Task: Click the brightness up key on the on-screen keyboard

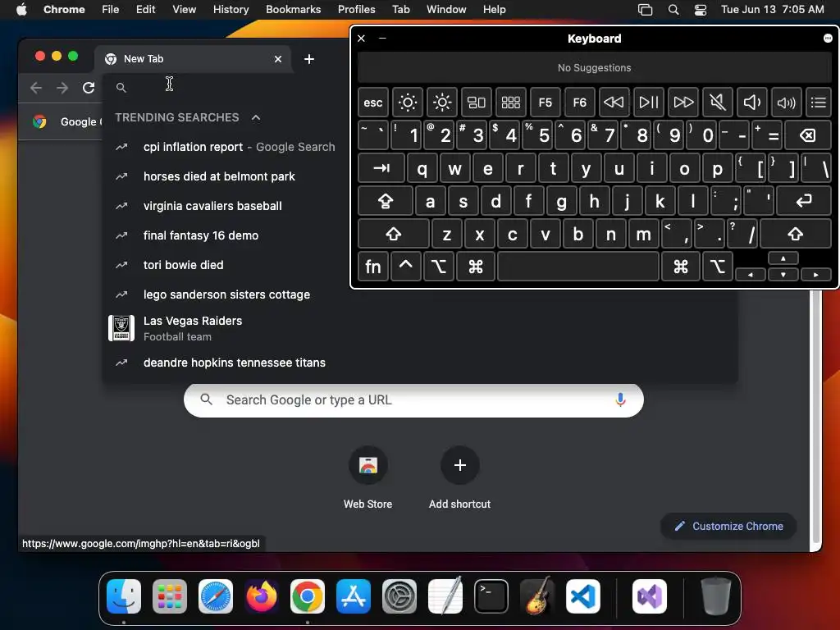Action: pos(442,103)
